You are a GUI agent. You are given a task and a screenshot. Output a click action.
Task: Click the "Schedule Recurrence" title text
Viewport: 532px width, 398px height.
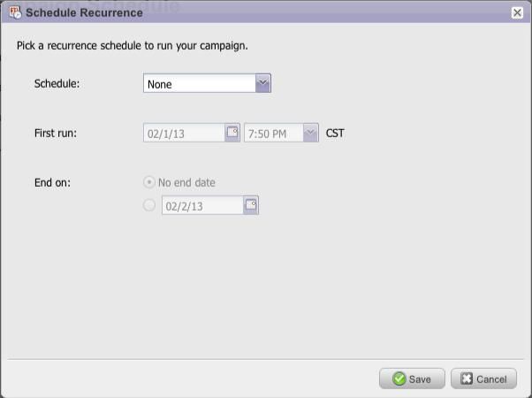[84, 12]
